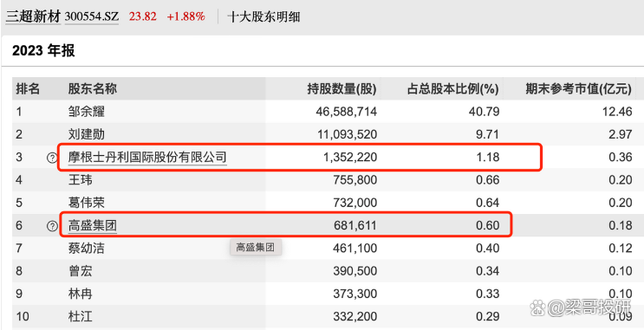Click the 期末参考市值(亿元) column header
The image size is (644, 330).
click(x=579, y=88)
